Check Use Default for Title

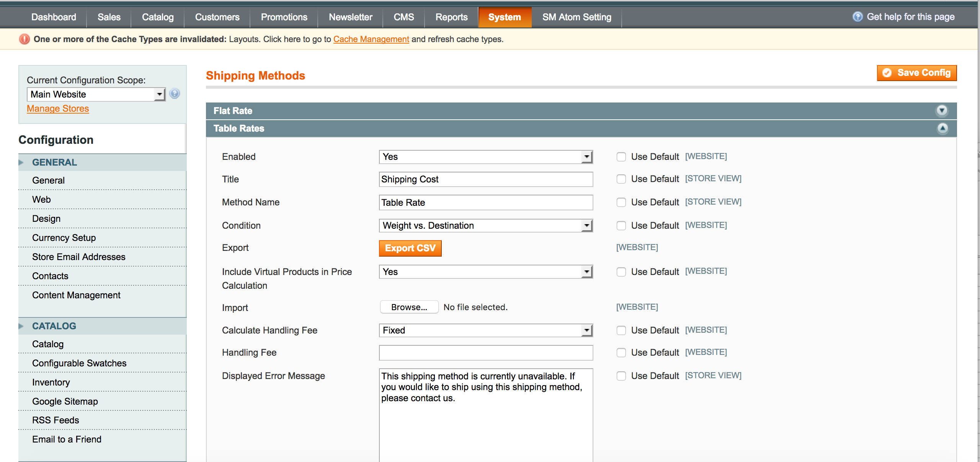pos(621,179)
